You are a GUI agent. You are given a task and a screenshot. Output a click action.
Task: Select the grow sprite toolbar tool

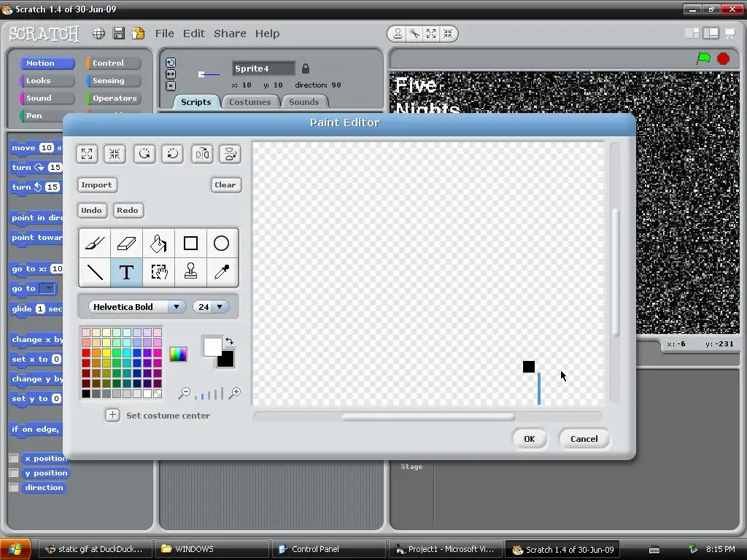point(431,34)
